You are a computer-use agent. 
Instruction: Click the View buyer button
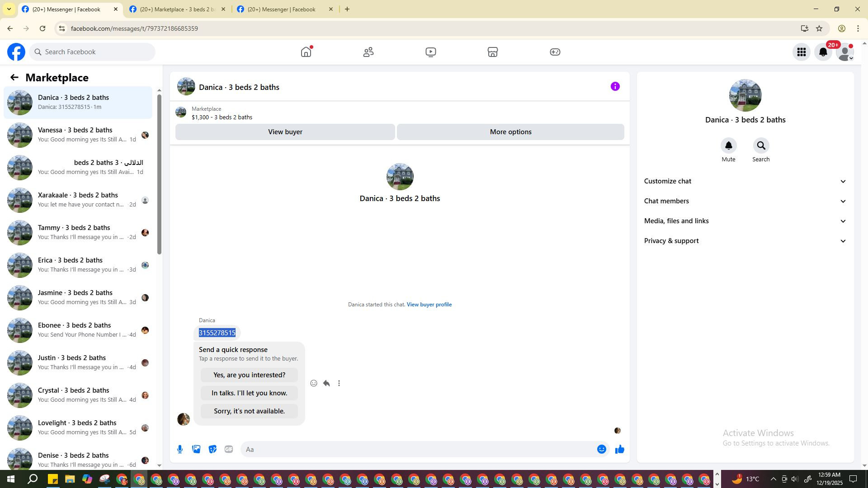285,132
